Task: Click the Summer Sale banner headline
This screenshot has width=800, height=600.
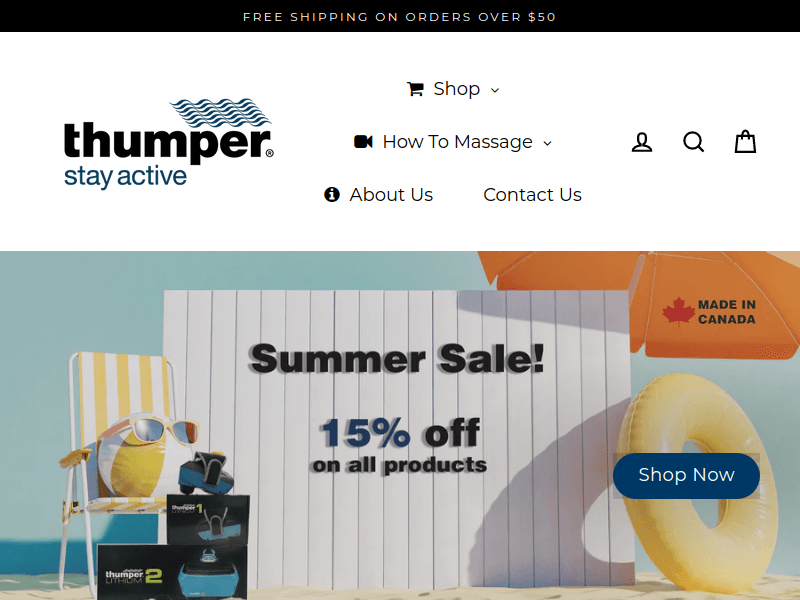Action: 397,359
